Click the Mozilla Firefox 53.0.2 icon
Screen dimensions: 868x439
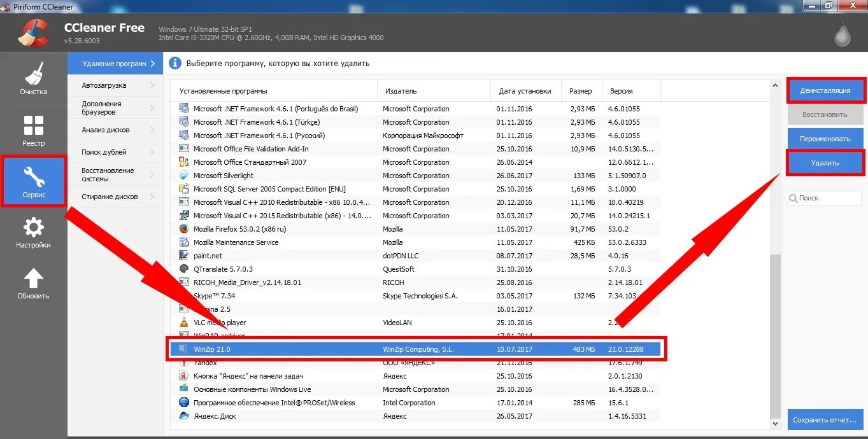(184, 229)
